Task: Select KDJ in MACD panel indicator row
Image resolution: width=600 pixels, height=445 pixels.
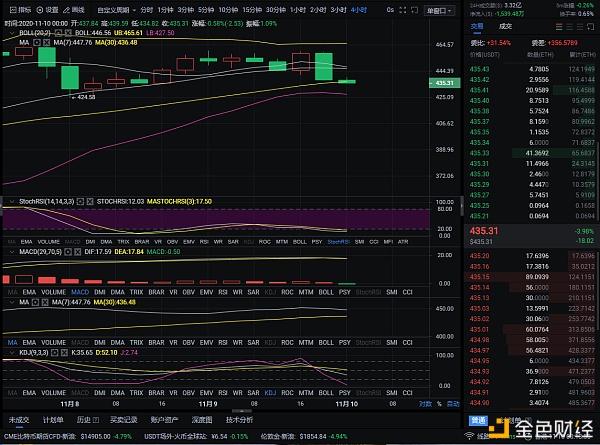Action: coord(270,292)
